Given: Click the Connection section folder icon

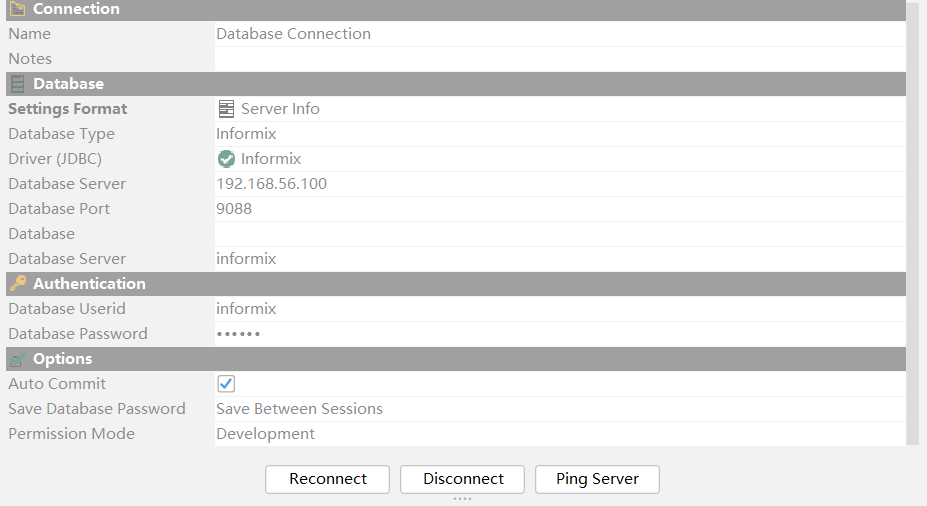Looking at the screenshot, I should point(18,9).
